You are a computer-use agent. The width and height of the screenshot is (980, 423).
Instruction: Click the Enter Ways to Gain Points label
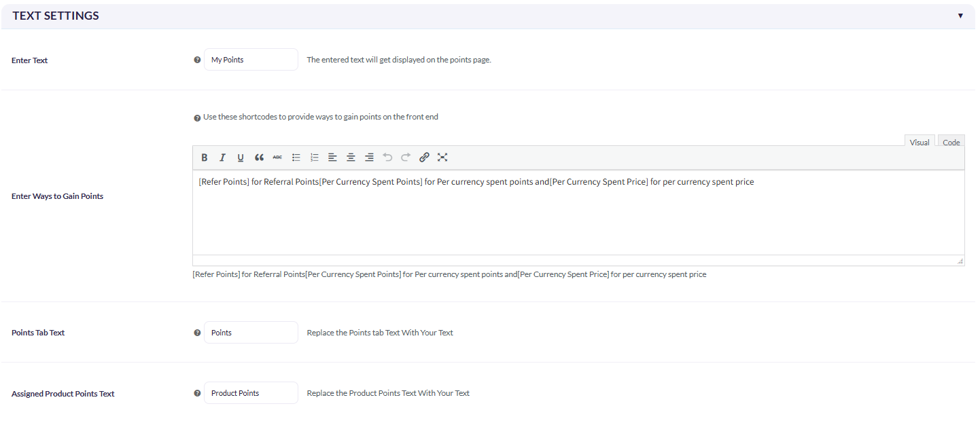pyautogui.click(x=58, y=196)
